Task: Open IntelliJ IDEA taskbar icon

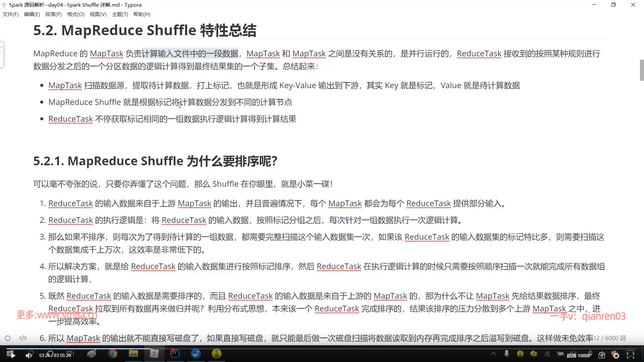Action: click(x=175, y=354)
